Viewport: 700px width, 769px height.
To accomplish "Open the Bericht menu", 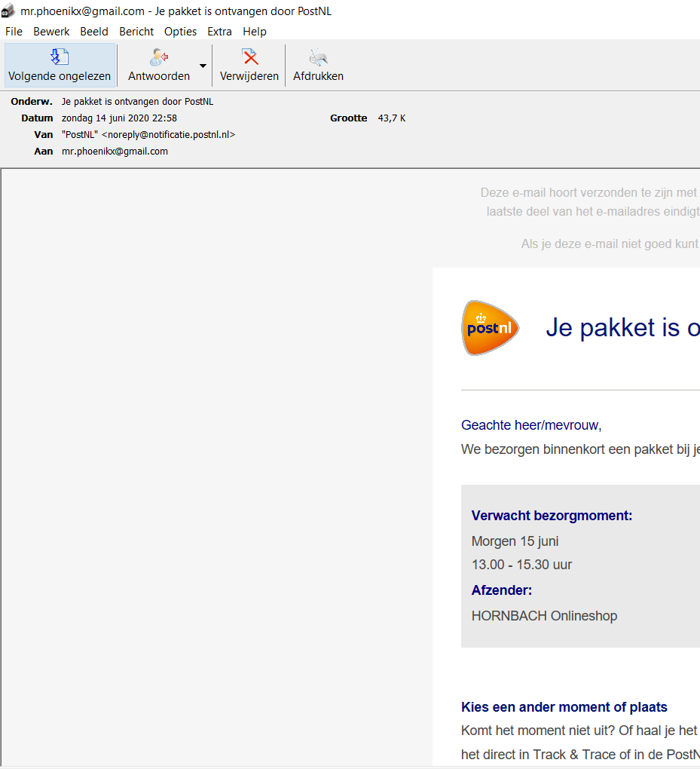I will 136,32.
